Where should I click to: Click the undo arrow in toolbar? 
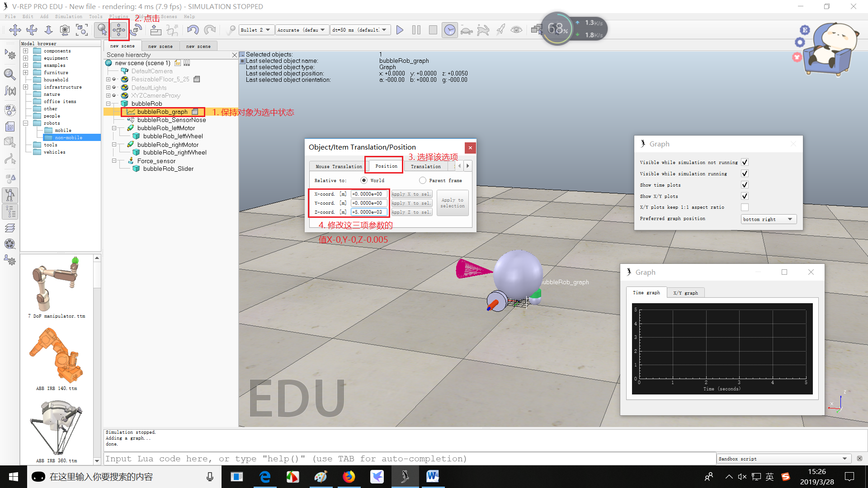(x=193, y=30)
